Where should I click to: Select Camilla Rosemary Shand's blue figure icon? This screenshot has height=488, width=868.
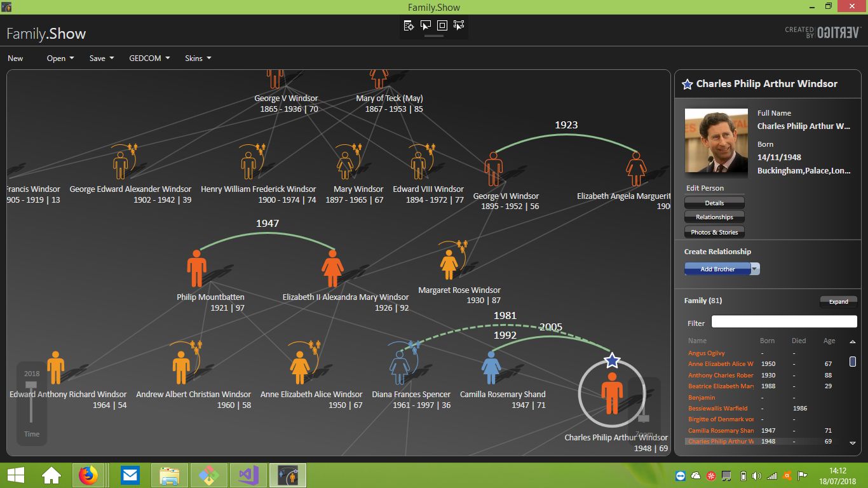click(491, 368)
